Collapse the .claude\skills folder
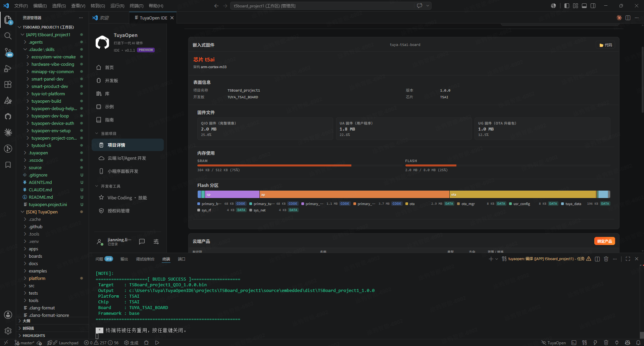This screenshot has width=644, height=346. (x=52, y=49)
